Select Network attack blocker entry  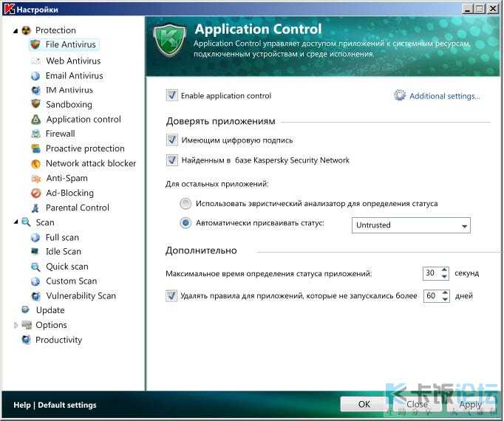91,163
